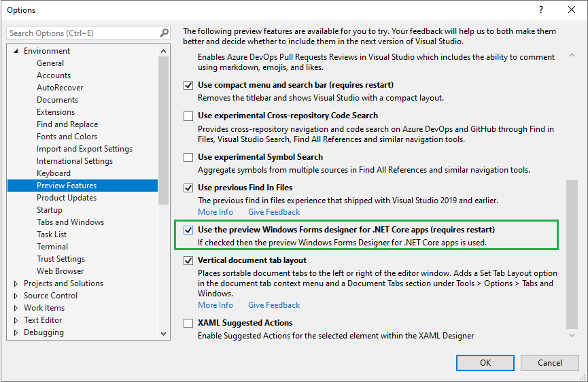Image resolution: width=588 pixels, height=382 pixels.
Task: Enable experimental Cross-repository Code Search
Action: point(188,116)
